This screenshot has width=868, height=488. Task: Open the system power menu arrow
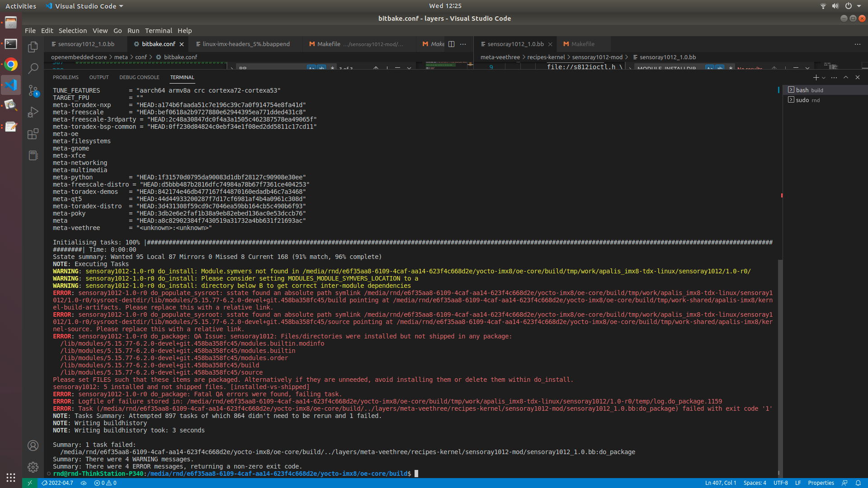[x=859, y=6]
